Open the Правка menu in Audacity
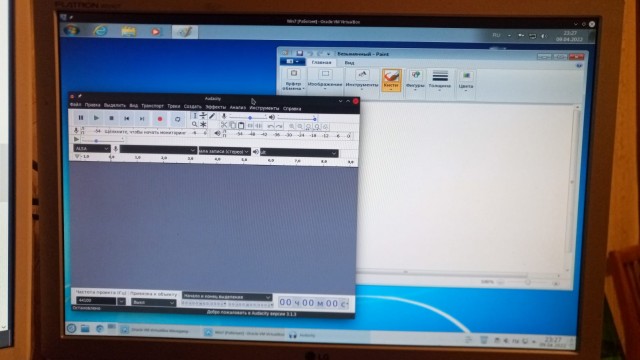Image resolution: width=640 pixels, height=360 pixels. pos(93,105)
